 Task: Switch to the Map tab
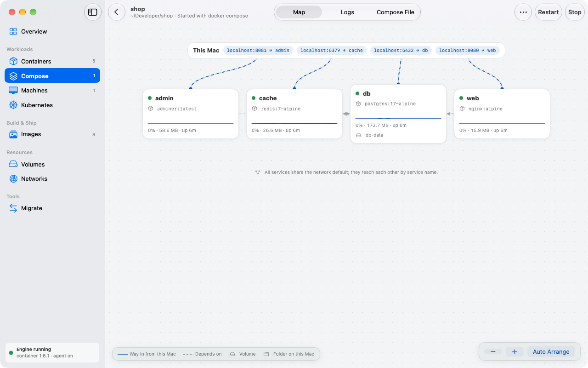(x=299, y=12)
